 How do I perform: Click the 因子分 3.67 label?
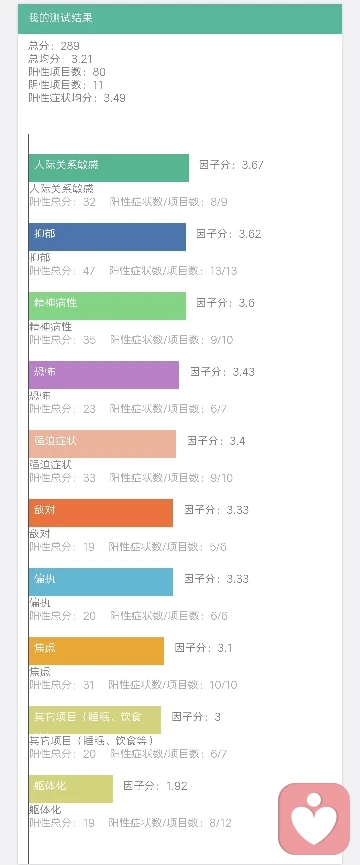232,165
